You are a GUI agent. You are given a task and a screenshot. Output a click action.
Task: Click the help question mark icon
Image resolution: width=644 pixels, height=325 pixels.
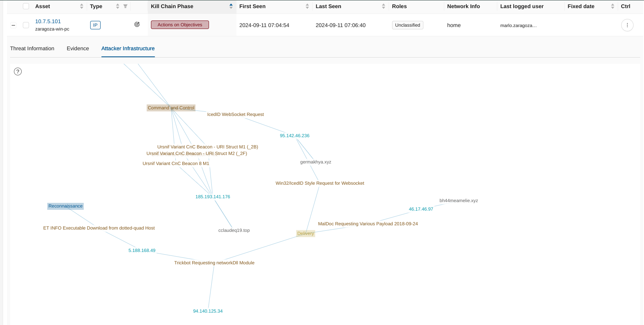18,71
